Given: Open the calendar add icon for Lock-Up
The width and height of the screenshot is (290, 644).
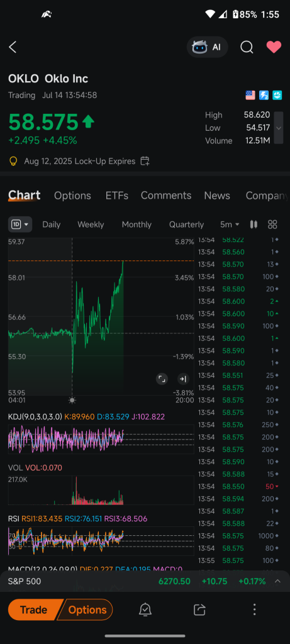Looking at the screenshot, I should click(x=145, y=161).
